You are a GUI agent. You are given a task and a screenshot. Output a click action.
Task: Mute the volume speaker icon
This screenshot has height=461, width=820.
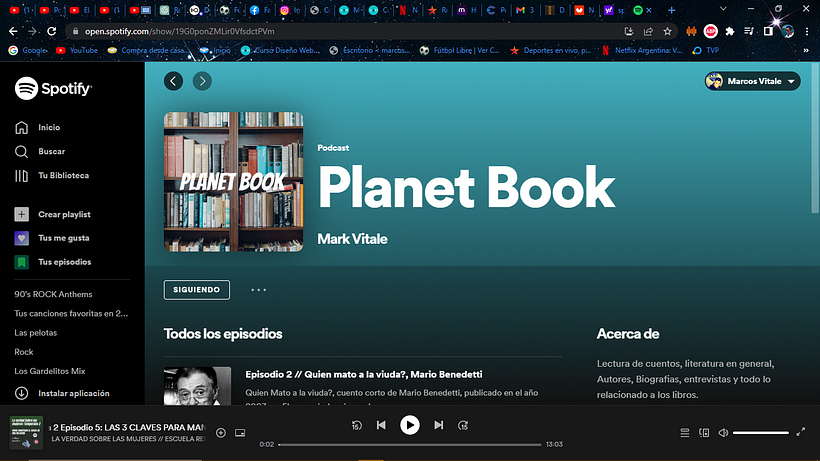(723, 433)
